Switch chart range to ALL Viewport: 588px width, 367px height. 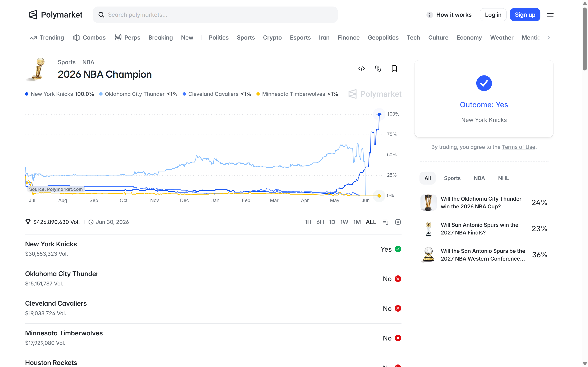click(371, 222)
